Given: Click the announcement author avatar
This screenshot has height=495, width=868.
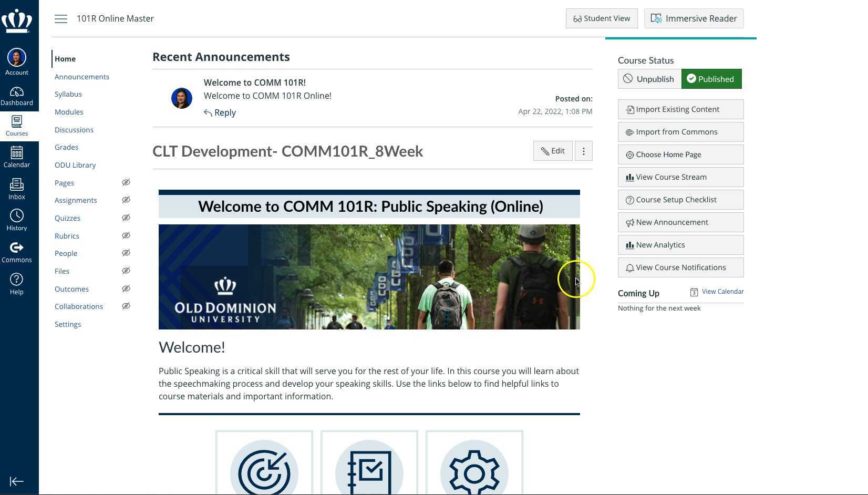Looking at the screenshot, I should [x=182, y=98].
